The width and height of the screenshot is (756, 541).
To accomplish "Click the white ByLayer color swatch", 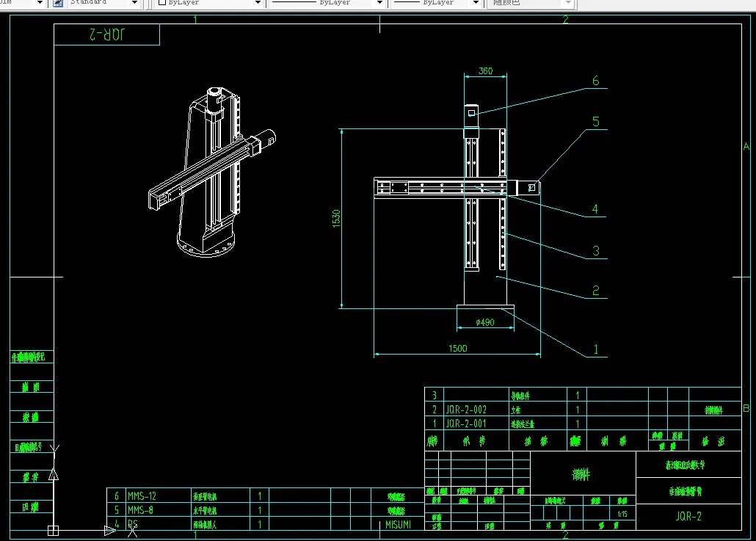I will pyautogui.click(x=162, y=2).
